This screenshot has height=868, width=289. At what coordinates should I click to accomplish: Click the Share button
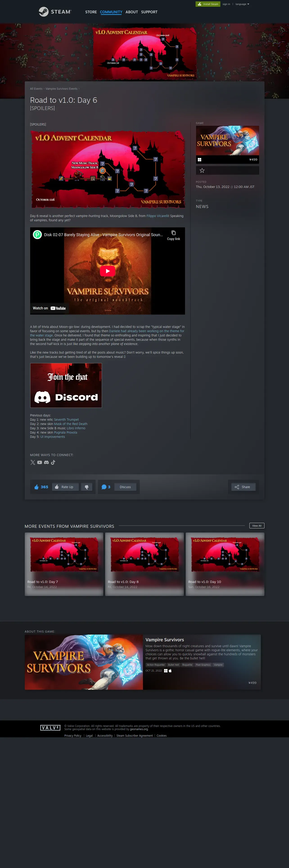coord(243,487)
